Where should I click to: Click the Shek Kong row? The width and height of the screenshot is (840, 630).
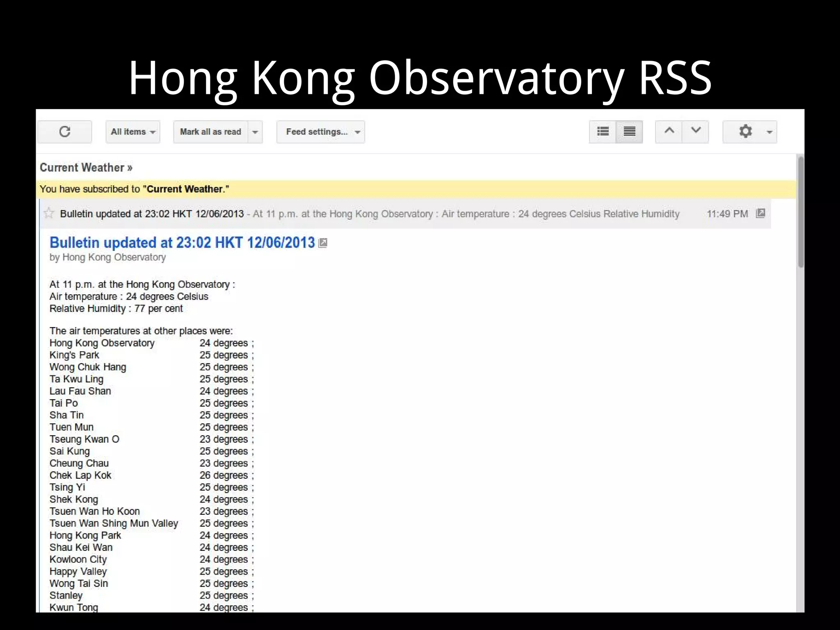click(x=152, y=499)
